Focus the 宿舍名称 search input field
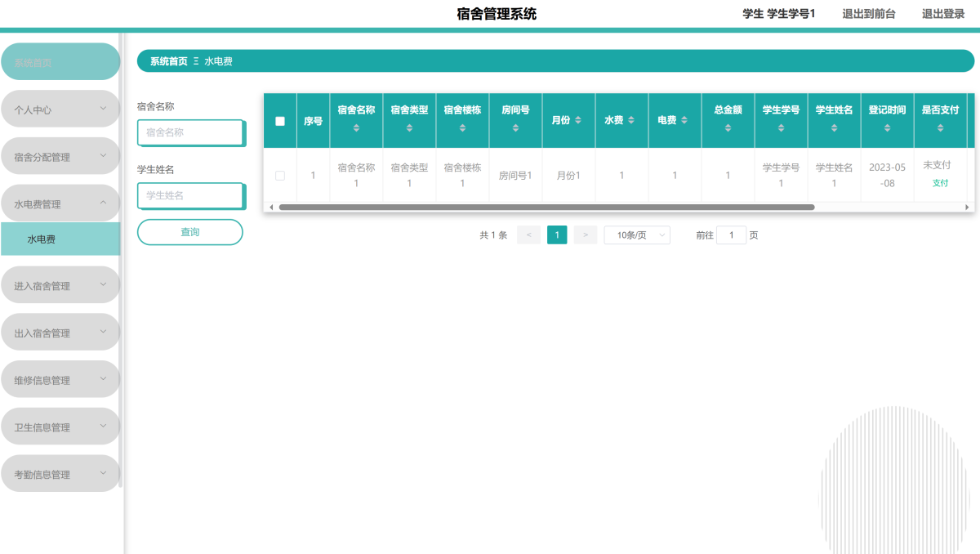The image size is (980, 554). pos(190,132)
